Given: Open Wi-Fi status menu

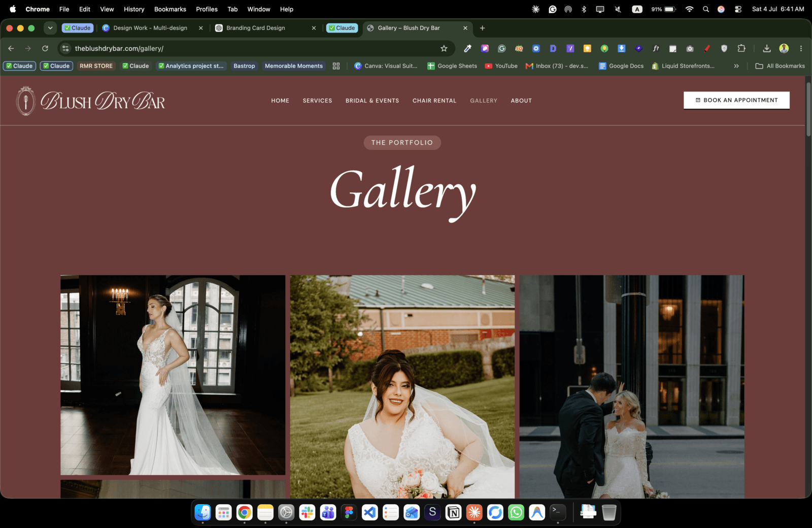Looking at the screenshot, I should pos(689,9).
